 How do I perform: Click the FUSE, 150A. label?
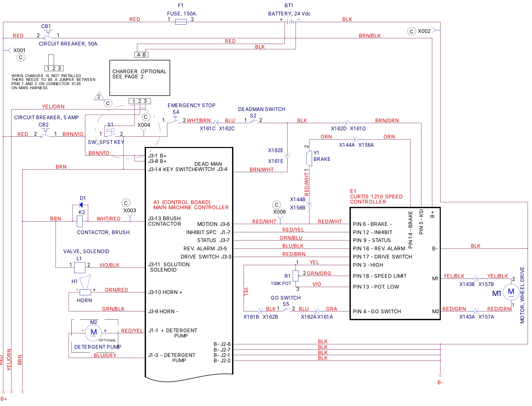click(182, 14)
